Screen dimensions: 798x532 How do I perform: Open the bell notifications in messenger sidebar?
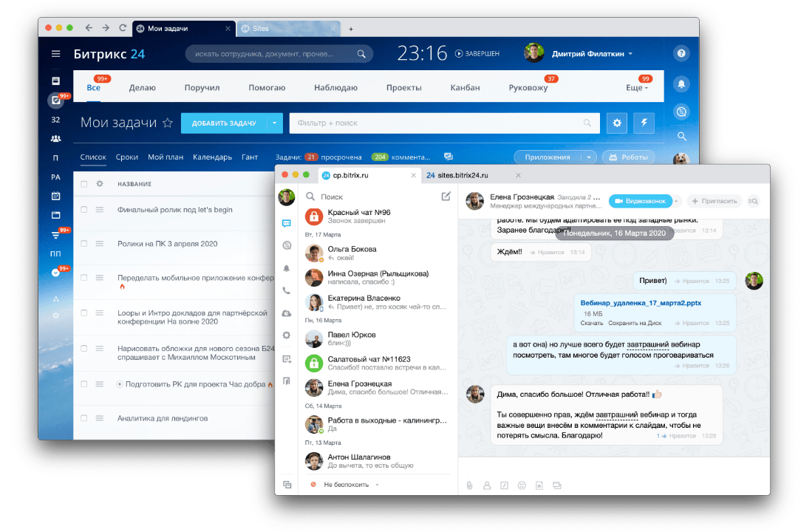coord(287,268)
